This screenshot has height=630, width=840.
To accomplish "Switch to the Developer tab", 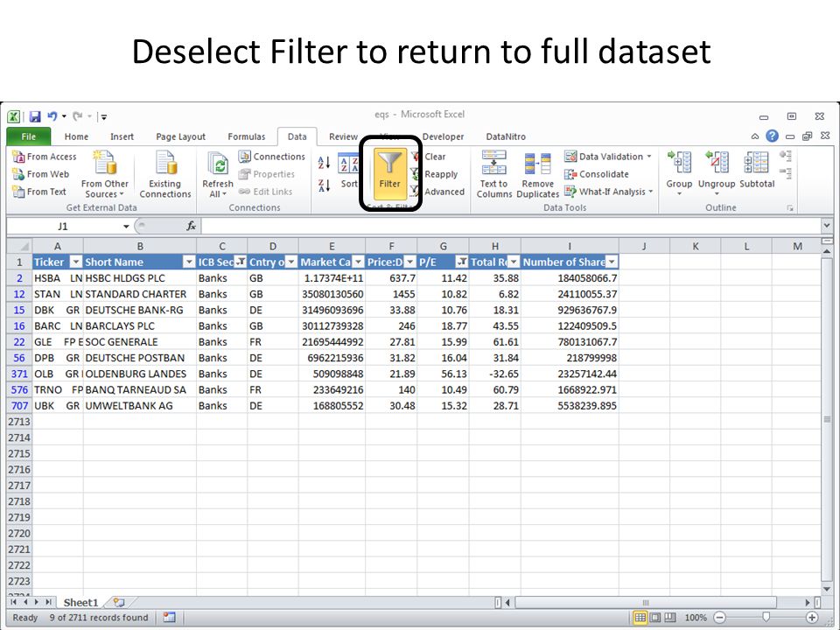I will click(443, 136).
